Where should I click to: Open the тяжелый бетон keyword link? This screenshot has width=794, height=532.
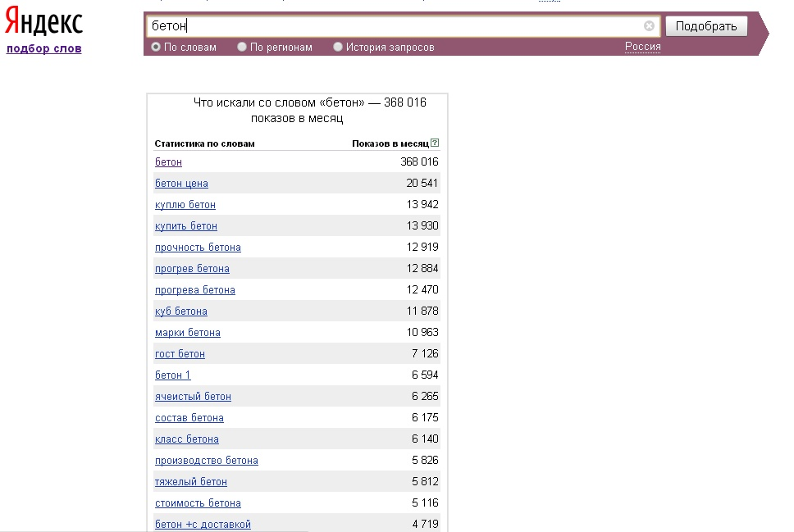pyautogui.click(x=191, y=481)
